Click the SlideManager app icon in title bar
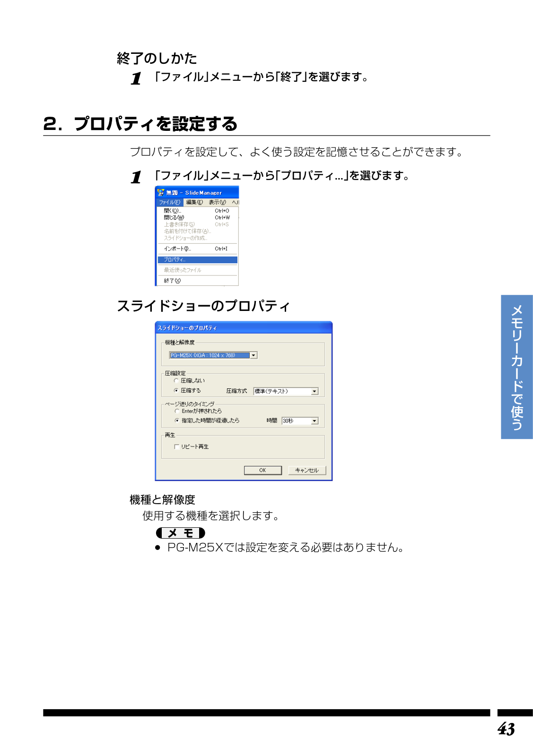 click(x=161, y=192)
